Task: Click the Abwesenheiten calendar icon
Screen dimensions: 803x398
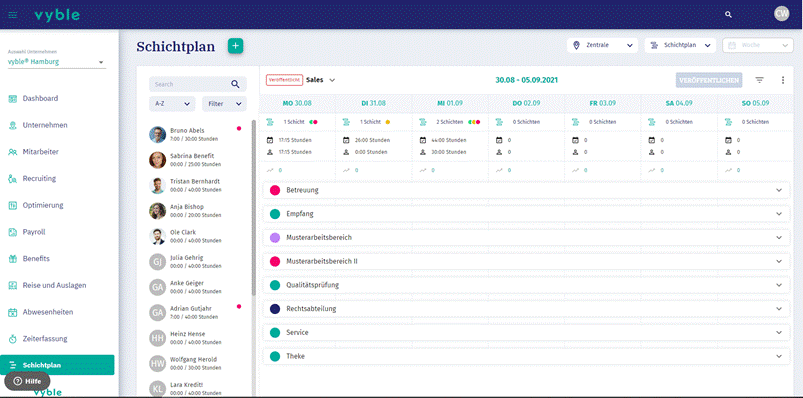Action: (x=13, y=312)
